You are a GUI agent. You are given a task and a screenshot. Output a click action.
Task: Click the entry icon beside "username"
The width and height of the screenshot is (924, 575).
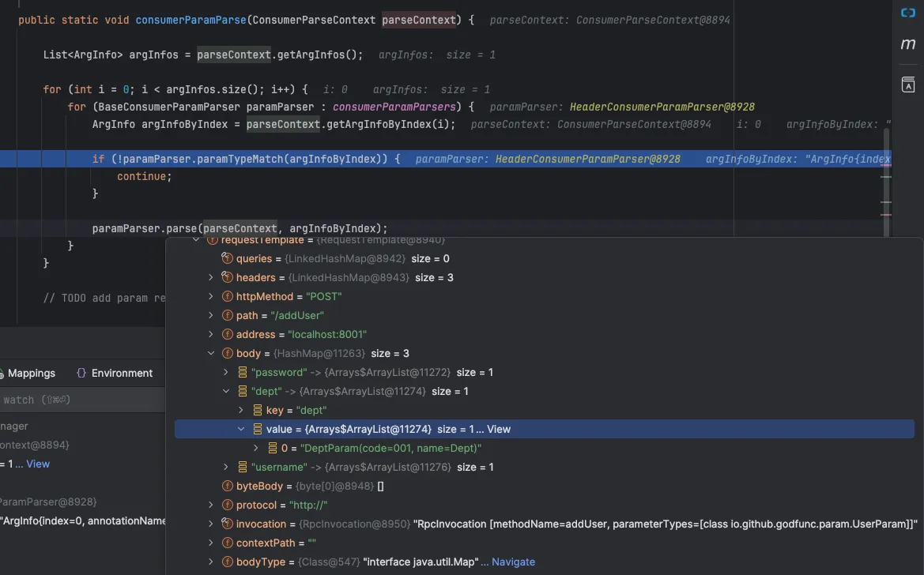242,467
